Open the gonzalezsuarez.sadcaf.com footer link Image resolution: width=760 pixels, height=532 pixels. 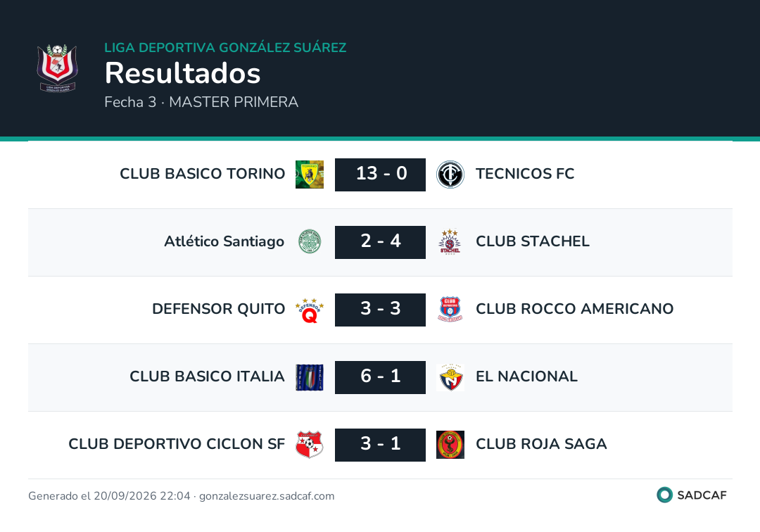pyautogui.click(x=267, y=496)
